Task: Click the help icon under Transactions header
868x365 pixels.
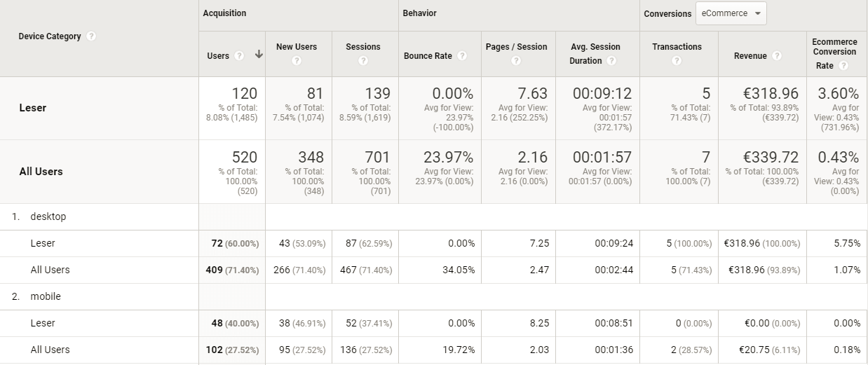Action: click(677, 61)
